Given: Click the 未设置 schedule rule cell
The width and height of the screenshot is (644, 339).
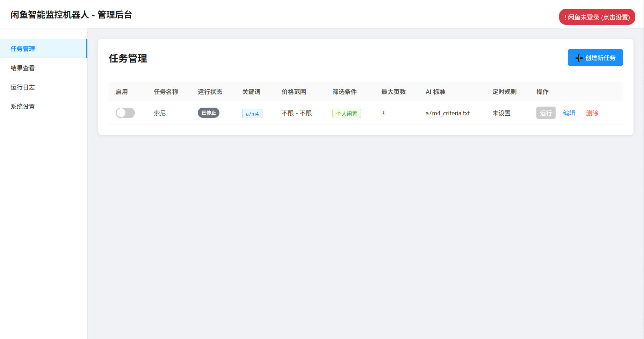Looking at the screenshot, I should pos(501,113).
